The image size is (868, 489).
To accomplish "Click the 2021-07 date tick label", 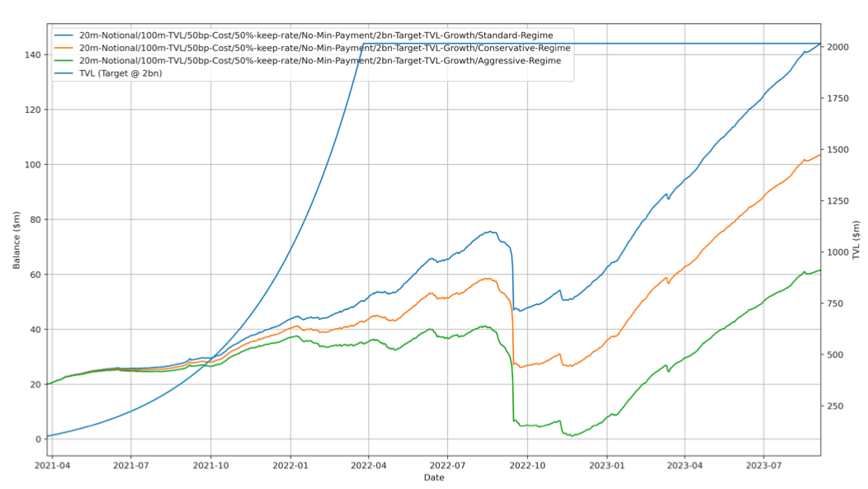I will (131, 465).
